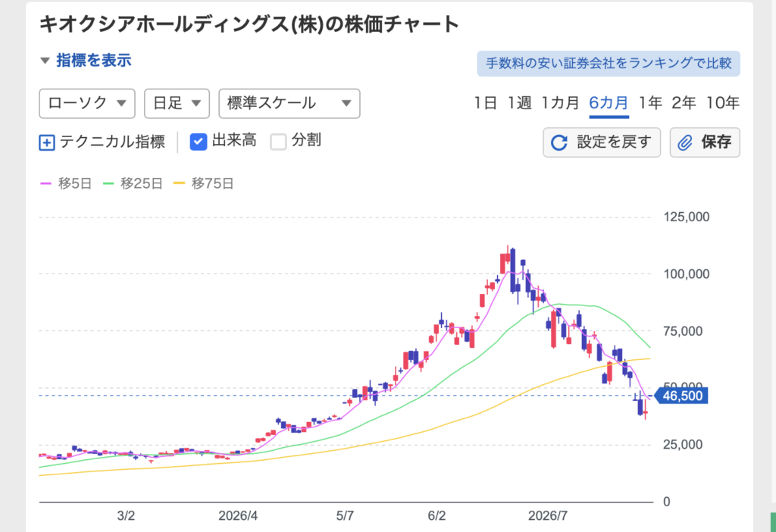Click the 46,500 current price label

click(681, 396)
